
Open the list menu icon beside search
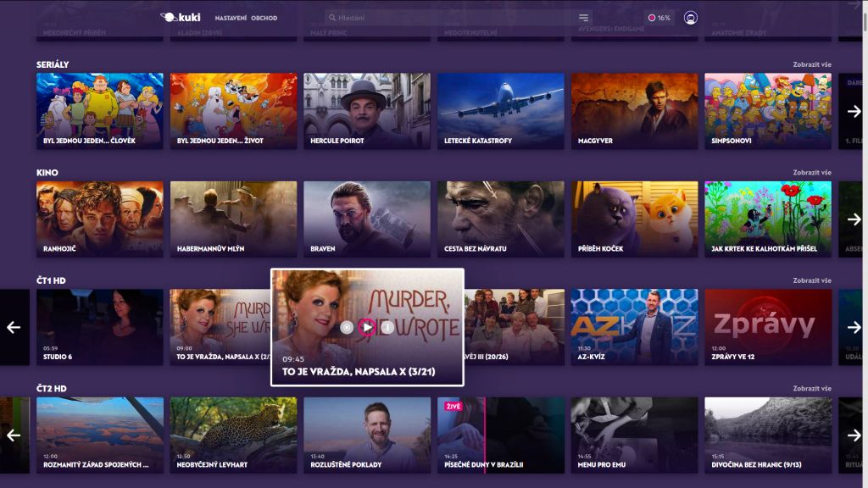[583, 18]
